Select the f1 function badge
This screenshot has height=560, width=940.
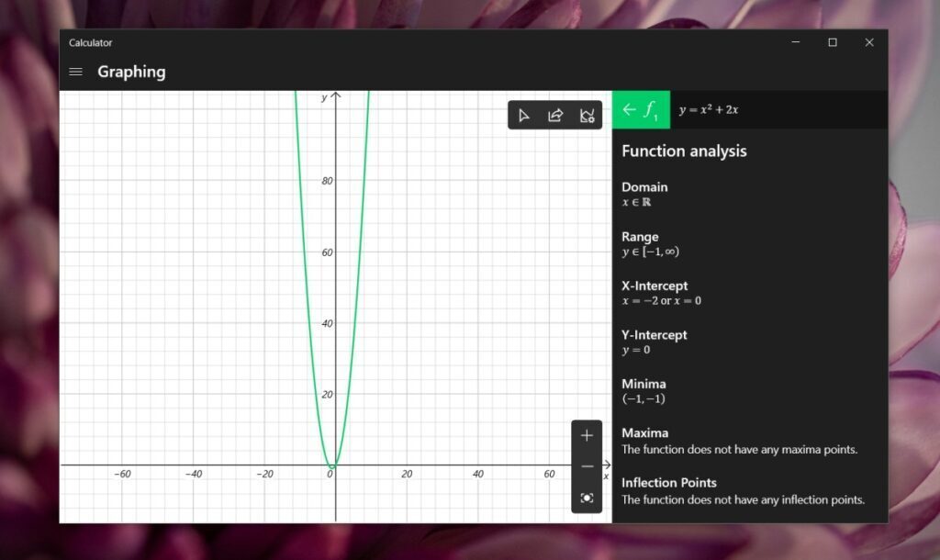click(653, 109)
